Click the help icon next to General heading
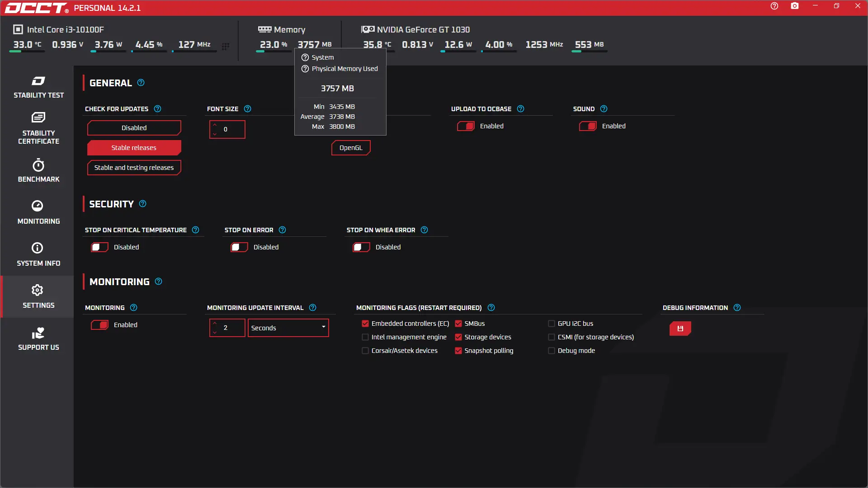 pyautogui.click(x=141, y=83)
